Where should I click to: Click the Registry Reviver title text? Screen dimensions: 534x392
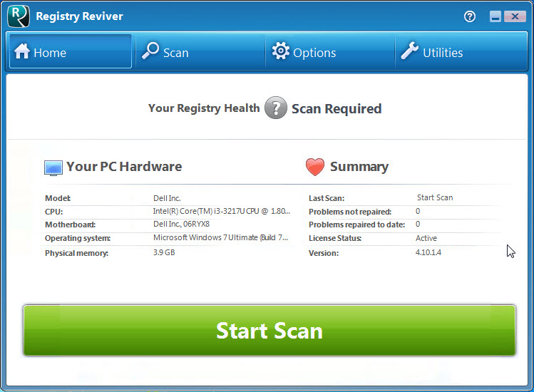[x=79, y=16]
